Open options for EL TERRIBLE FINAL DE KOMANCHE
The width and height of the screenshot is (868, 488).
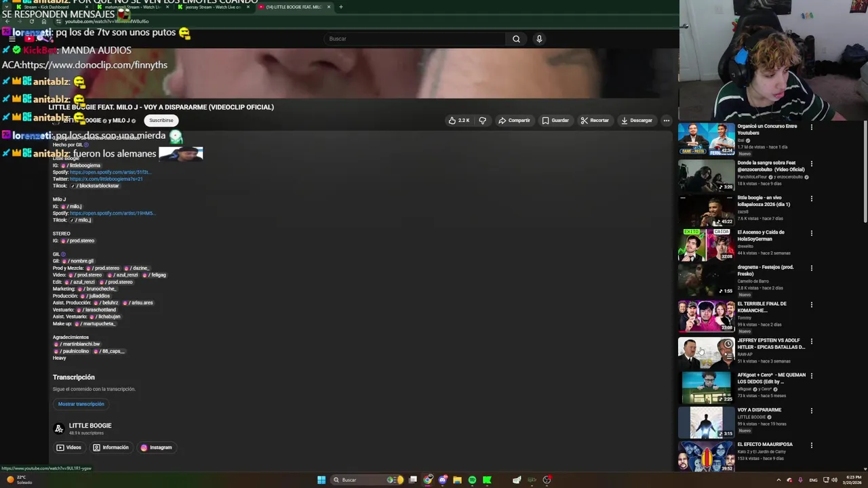[x=811, y=304]
